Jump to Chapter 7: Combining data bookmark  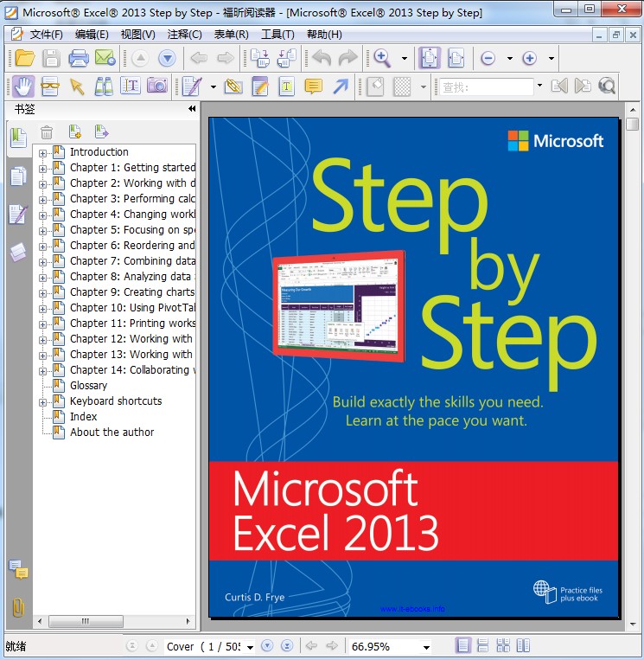point(132,261)
